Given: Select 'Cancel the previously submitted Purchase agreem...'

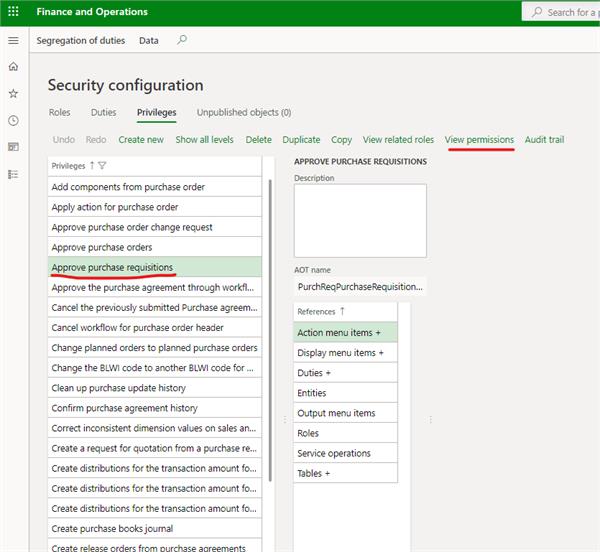Looking at the screenshot, I should pos(155,307).
